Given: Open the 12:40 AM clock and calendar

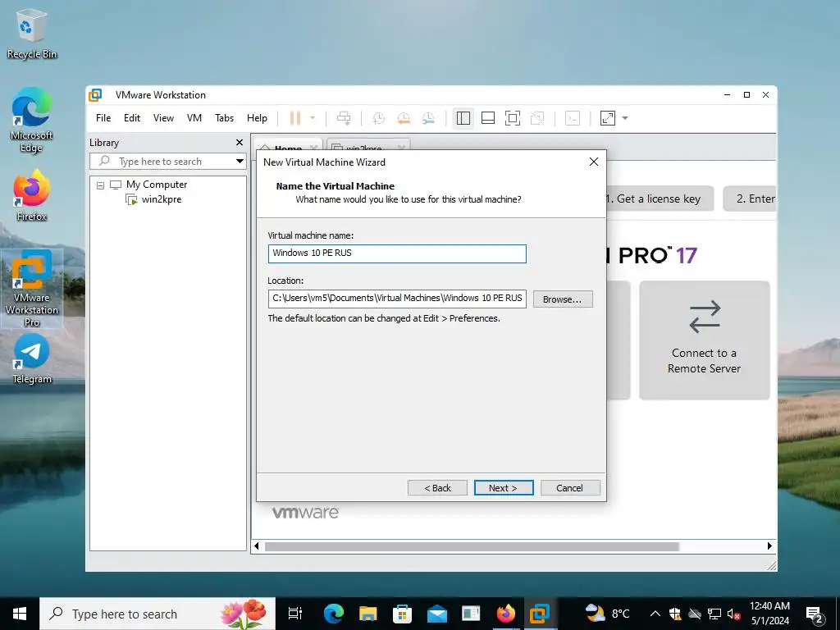Looking at the screenshot, I should tap(769, 614).
